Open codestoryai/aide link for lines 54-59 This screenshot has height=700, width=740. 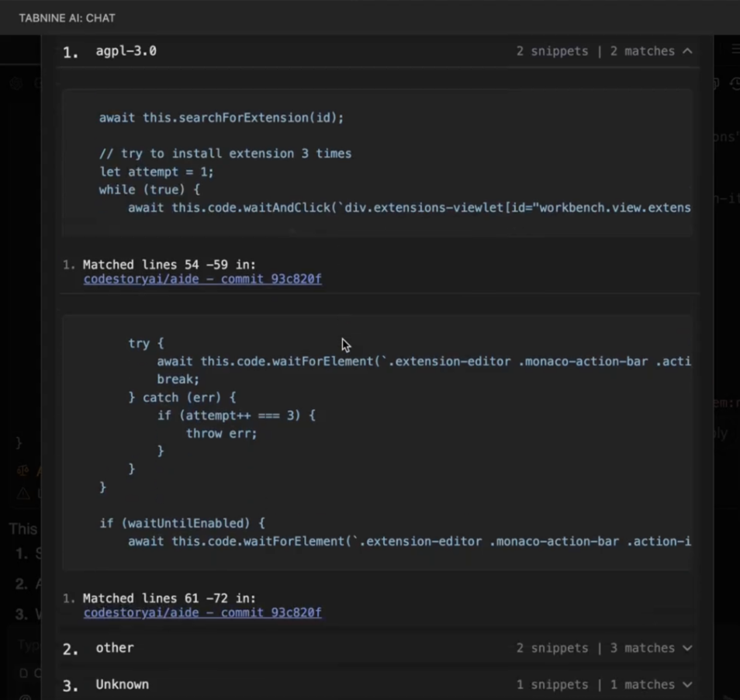[x=202, y=279]
